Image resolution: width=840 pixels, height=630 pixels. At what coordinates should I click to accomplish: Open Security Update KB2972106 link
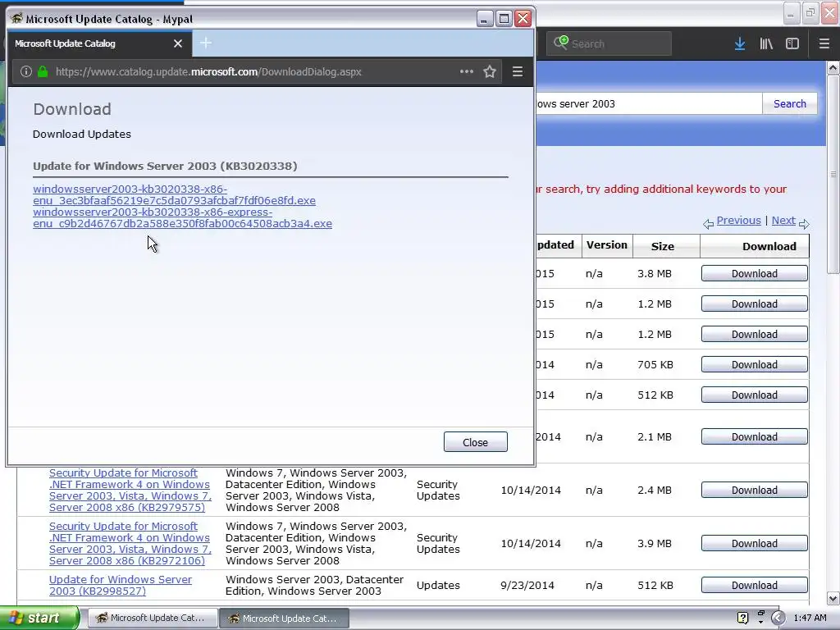(130, 543)
